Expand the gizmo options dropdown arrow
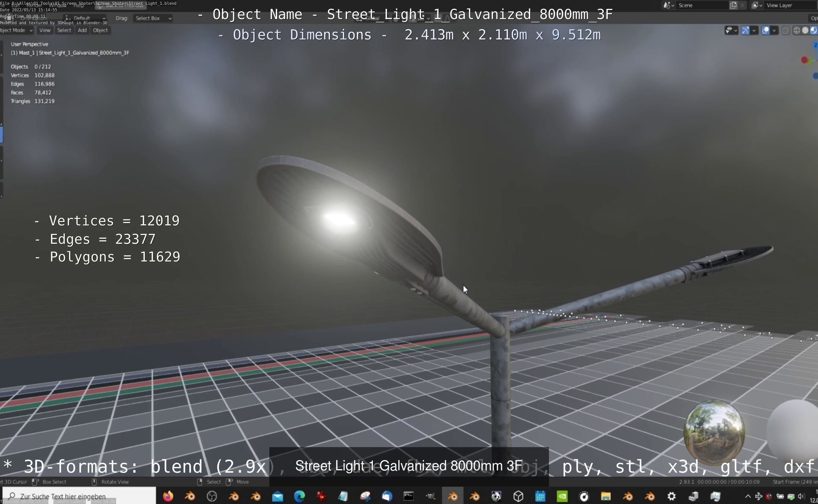The width and height of the screenshot is (818, 504). 754,30
